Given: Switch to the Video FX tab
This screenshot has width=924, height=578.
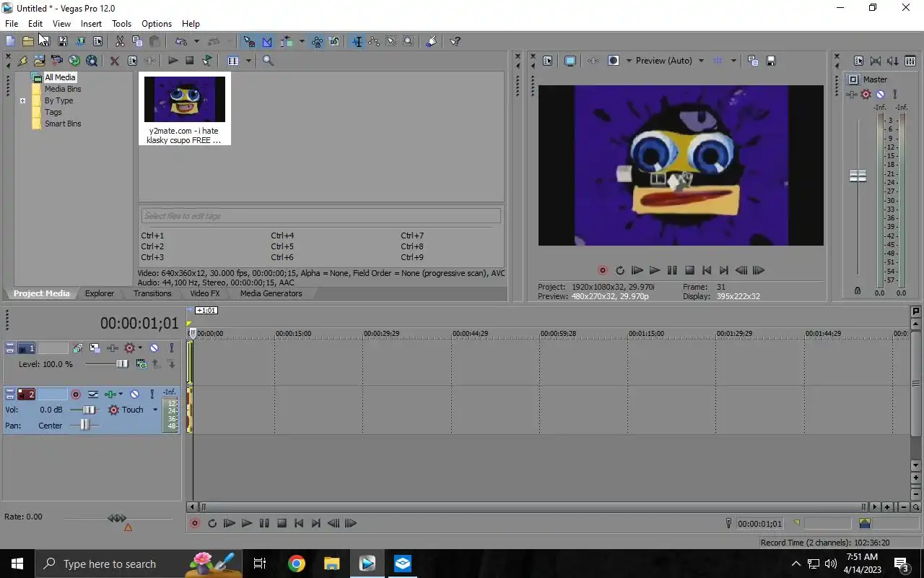Looking at the screenshot, I should [205, 293].
